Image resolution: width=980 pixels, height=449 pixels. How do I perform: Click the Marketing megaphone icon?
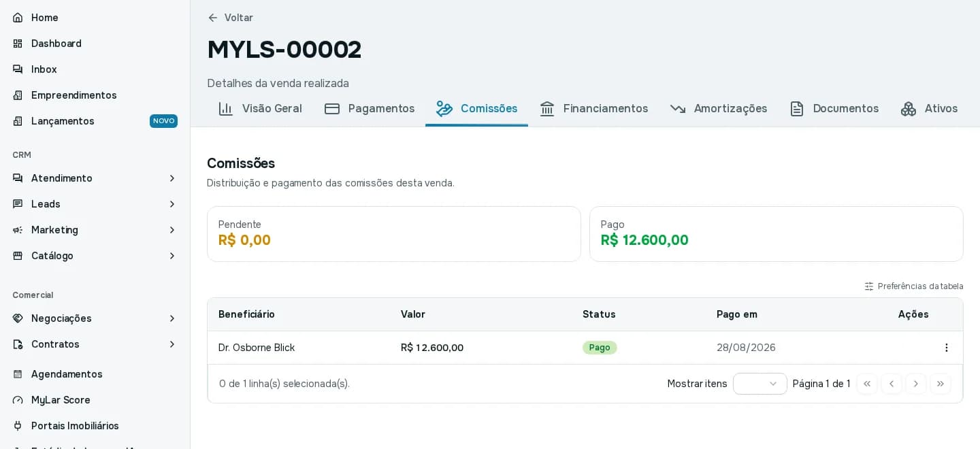(18, 230)
